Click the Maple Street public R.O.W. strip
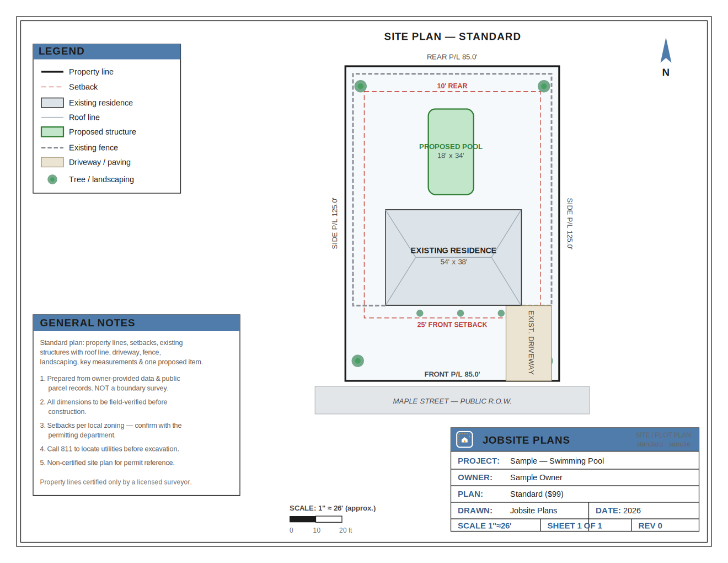The image size is (728, 563). tap(452, 400)
